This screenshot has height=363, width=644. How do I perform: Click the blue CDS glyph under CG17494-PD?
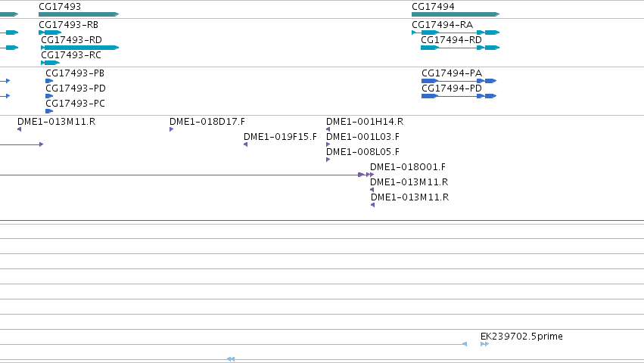pos(459,96)
